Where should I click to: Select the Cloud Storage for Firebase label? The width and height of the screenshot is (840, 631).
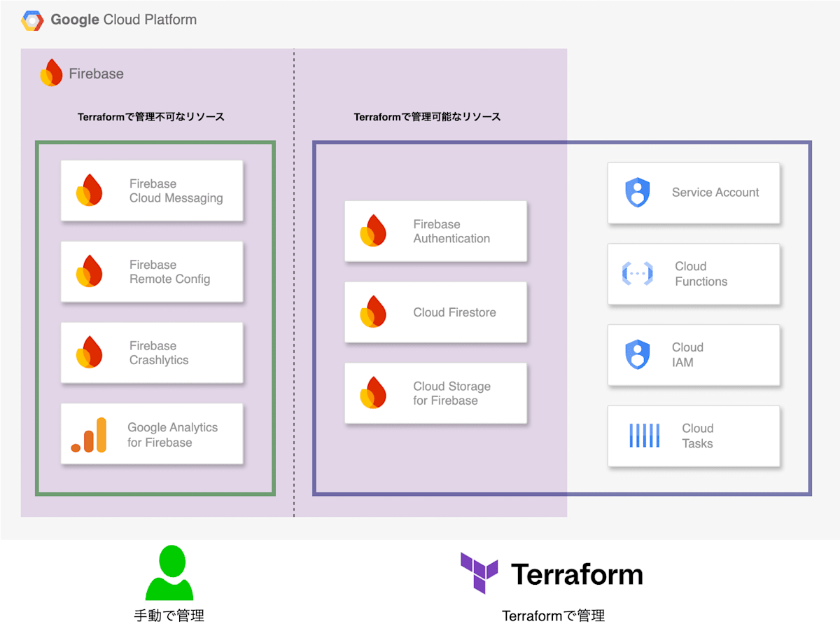pyautogui.click(x=451, y=394)
